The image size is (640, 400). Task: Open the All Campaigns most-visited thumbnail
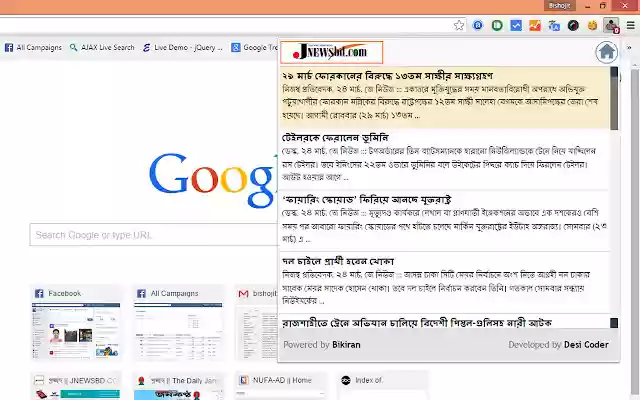click(x=178, y=323)
